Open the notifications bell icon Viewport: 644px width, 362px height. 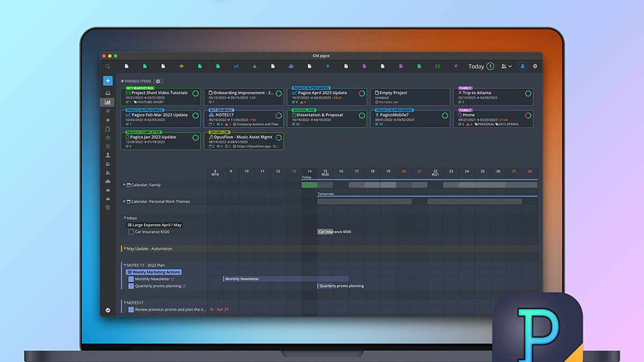point(522,67)
